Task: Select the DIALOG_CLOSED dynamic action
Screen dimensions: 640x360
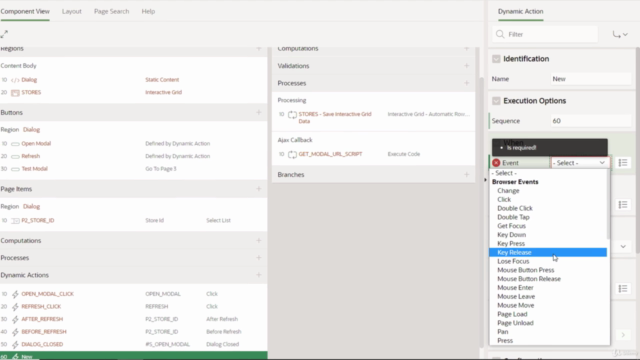Action: pyautogui.click(x=42, y=344)
